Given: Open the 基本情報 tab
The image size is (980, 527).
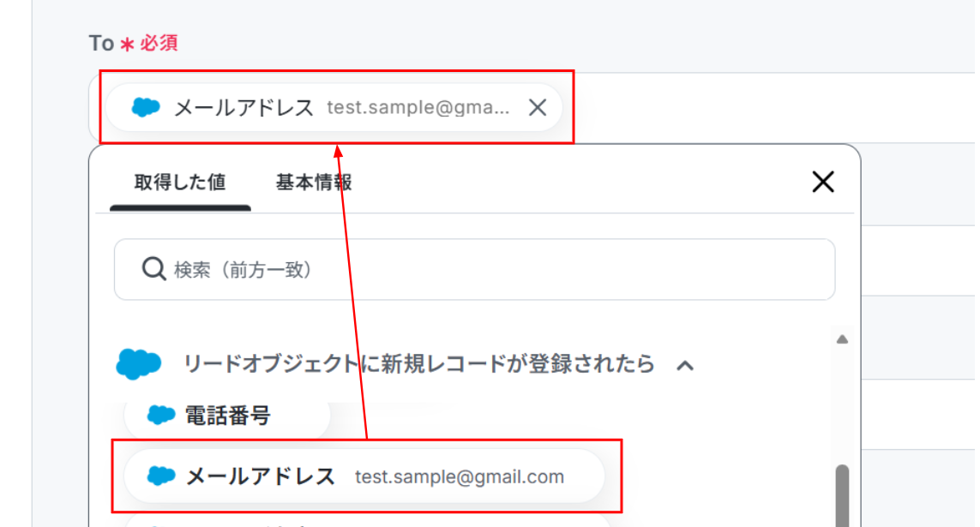Looking at the screenshot, I should click(x=313, y=183).
